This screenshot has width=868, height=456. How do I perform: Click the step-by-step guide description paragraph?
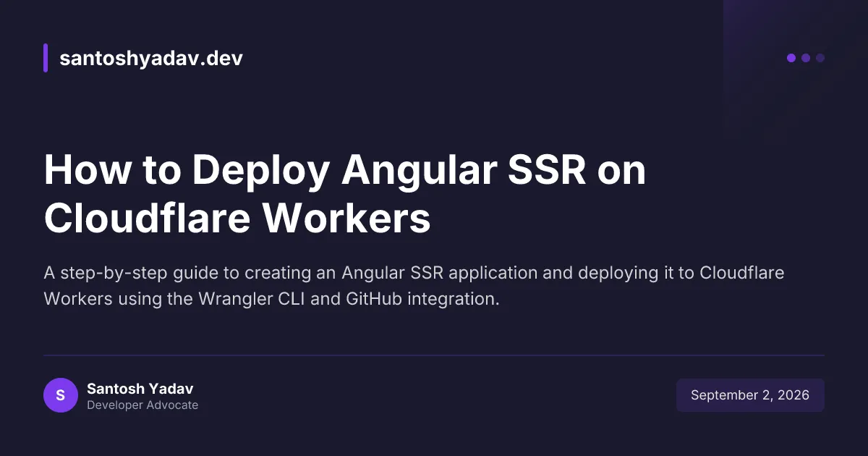(414, 286)
